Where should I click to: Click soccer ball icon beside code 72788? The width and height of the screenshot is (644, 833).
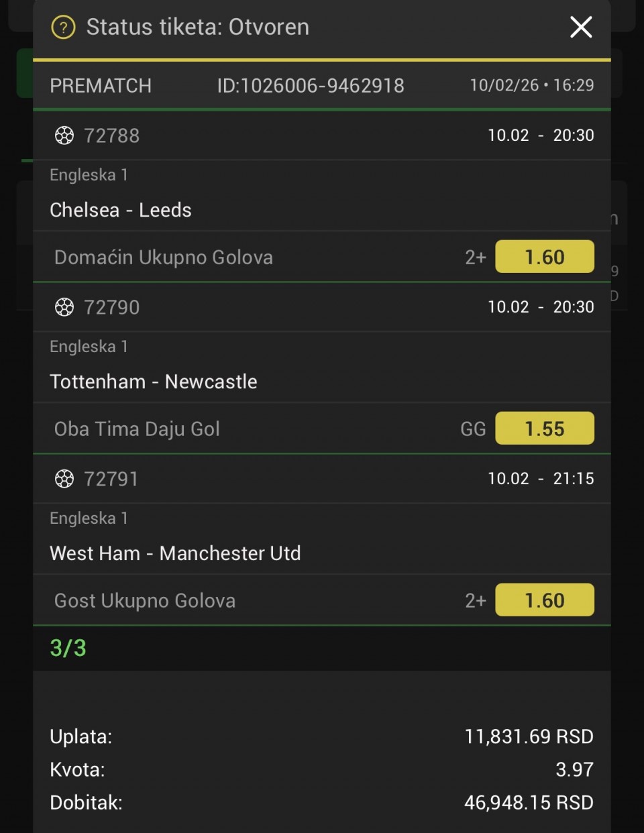pos(64,135)
